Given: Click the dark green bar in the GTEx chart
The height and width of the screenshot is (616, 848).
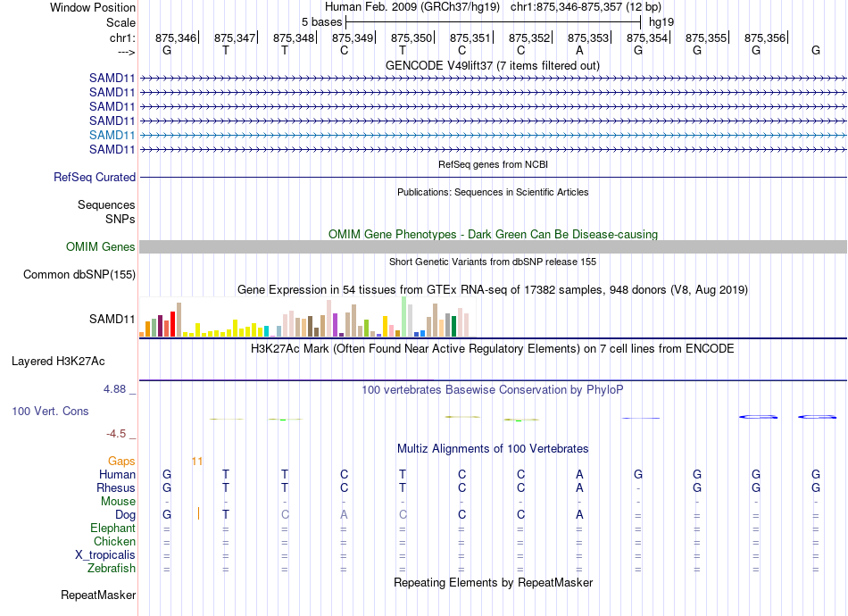Looking at the screenshot, I should pyautogui.click(x=453, y=326).
